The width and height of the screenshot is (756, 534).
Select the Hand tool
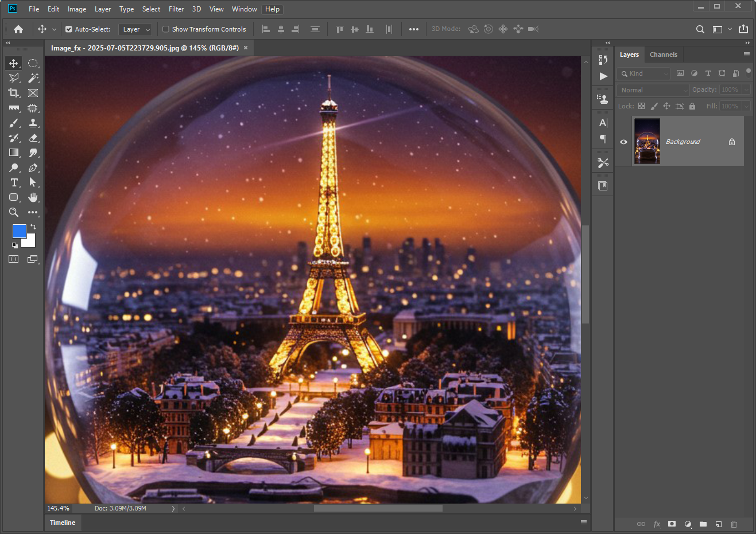pyautogui.click(x=33, y=197)
